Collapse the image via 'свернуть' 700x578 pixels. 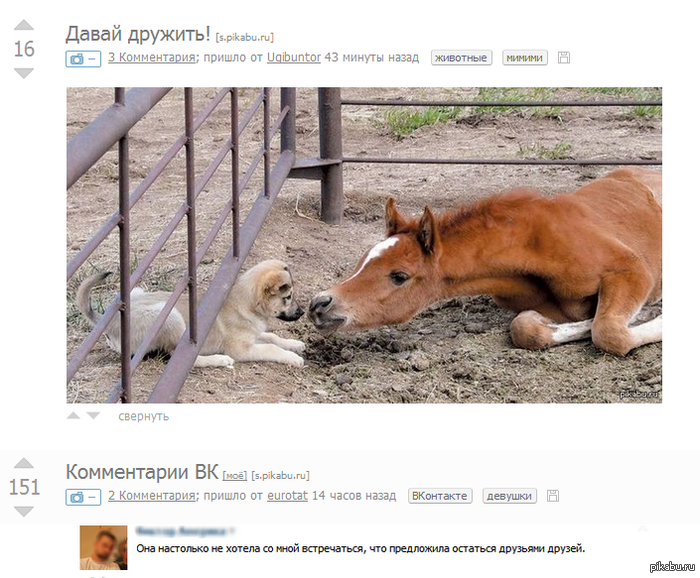[144, 416]
